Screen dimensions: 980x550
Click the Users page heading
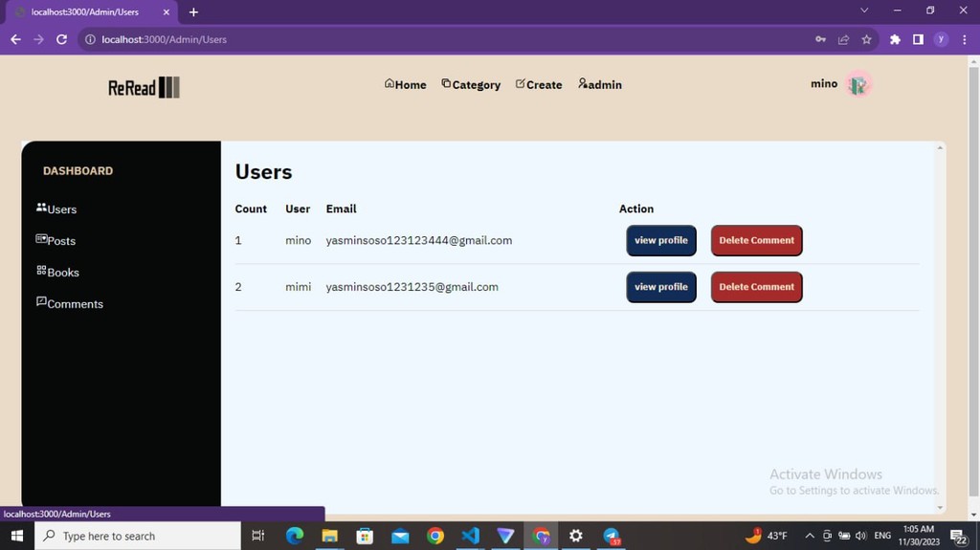pos(263,171)
